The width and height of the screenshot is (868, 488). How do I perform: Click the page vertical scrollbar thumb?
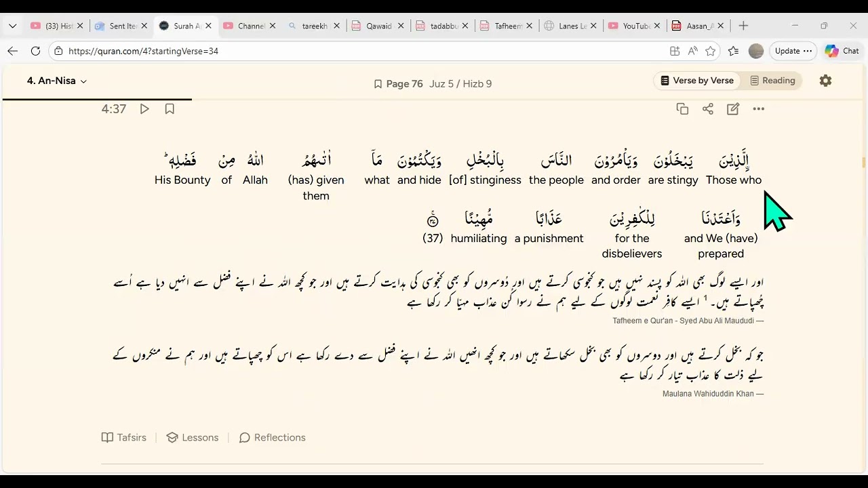(x=863, y=163)
